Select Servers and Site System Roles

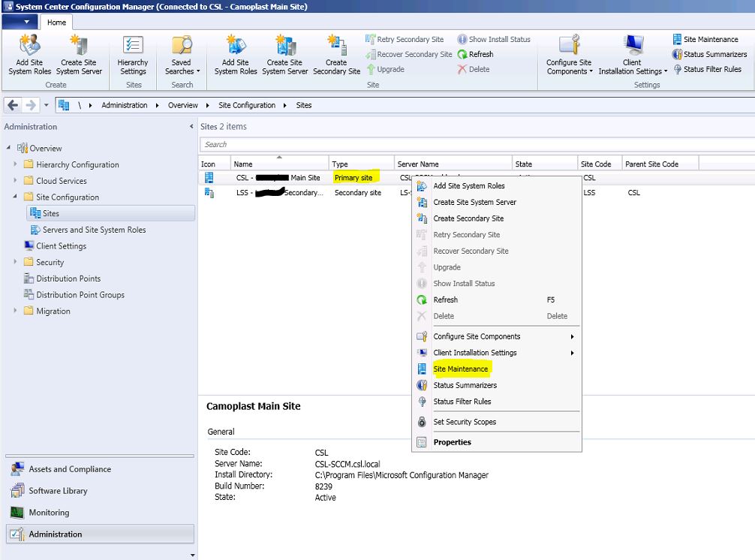click(x=89, y=230)
